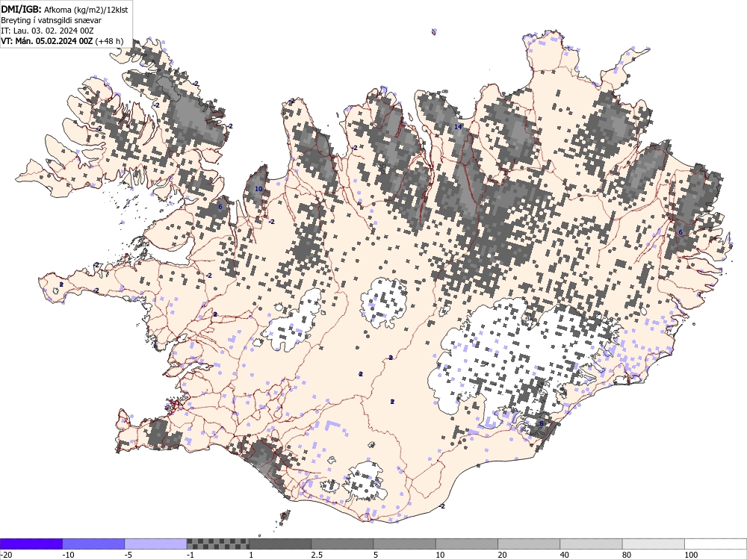The image size is (747, 560).
Task: Click the "80" legend scale number
Action: pyautogui.click(x=627, y=555)
